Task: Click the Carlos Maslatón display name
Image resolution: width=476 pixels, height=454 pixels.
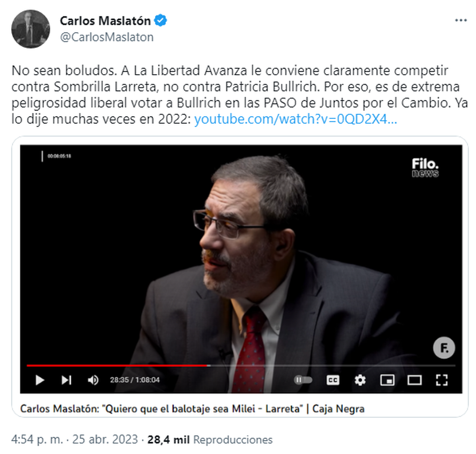Action: [x=105, y=21]
